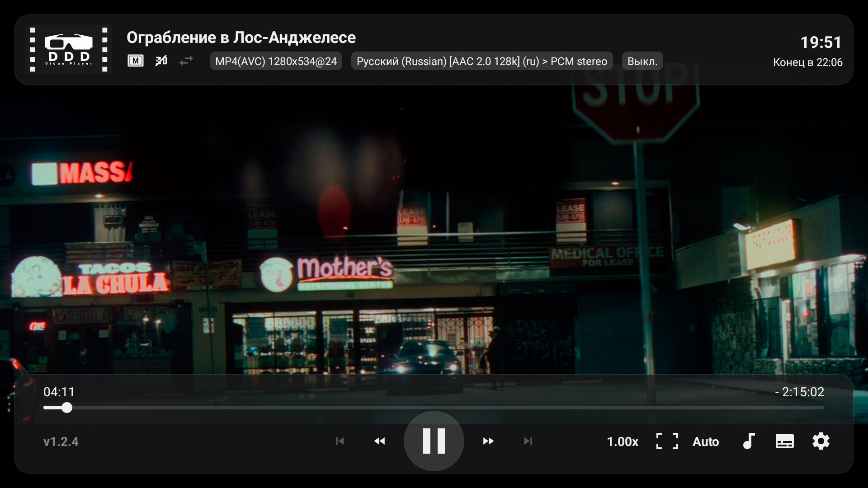This screenshot has height=488, width=868.
Task: Open the subtitles menu icon
Action: pyautogui.click(x=784, y=441)
